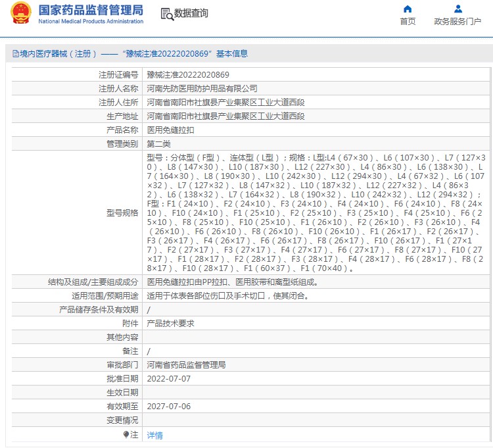Click the 生产地址 row label
This screenshot has height=448, width=493.
[122, 116]
